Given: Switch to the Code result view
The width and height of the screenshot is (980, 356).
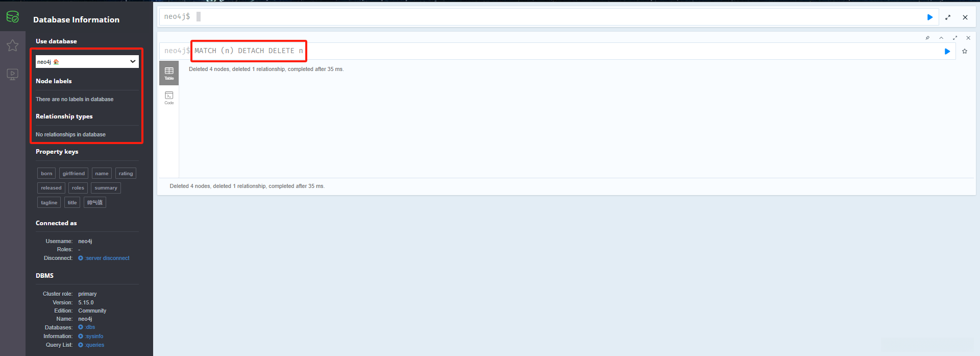Looking at the screenshot, I should (169, 98).
